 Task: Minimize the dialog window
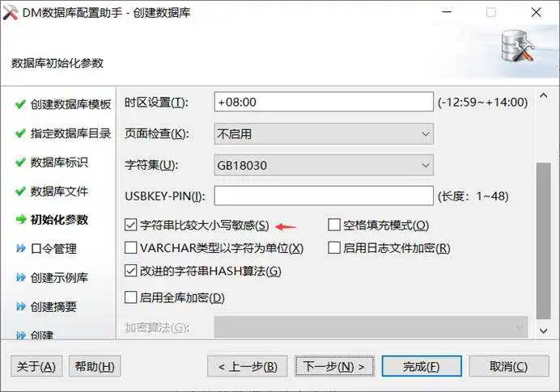click(x=447, y=12)
